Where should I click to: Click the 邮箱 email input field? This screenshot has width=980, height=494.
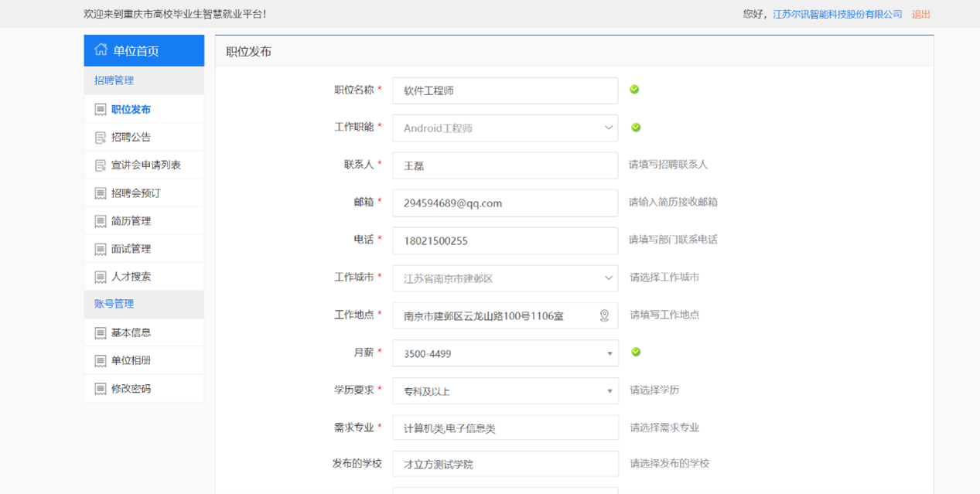tap(504, 203)
